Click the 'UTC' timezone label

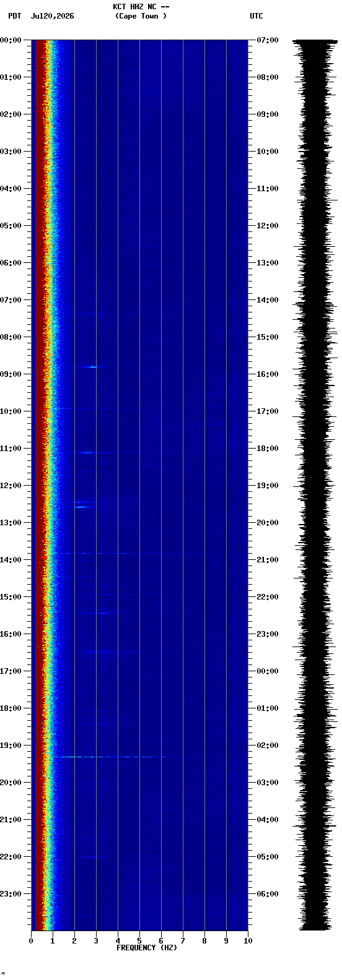[256, 16]
